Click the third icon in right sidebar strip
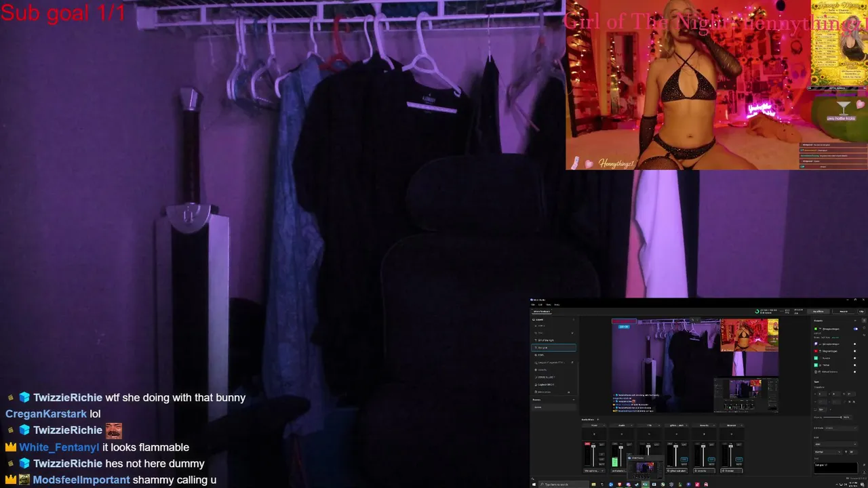This screenshot has height=488, width=868. coord(864,335)
